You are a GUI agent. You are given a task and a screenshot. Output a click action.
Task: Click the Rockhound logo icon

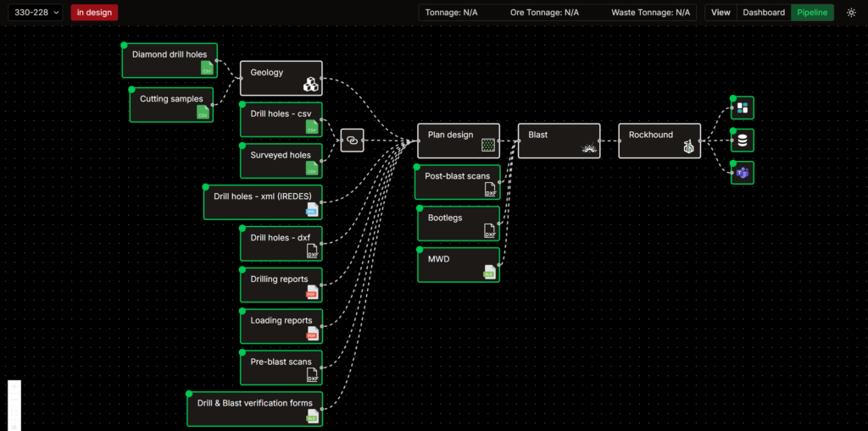[688, 148]
